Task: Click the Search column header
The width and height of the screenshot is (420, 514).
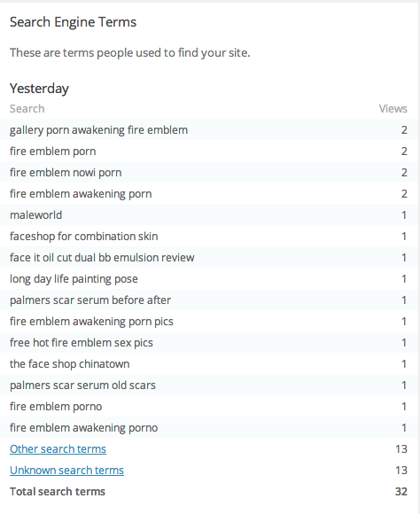Action: (27, 109)
